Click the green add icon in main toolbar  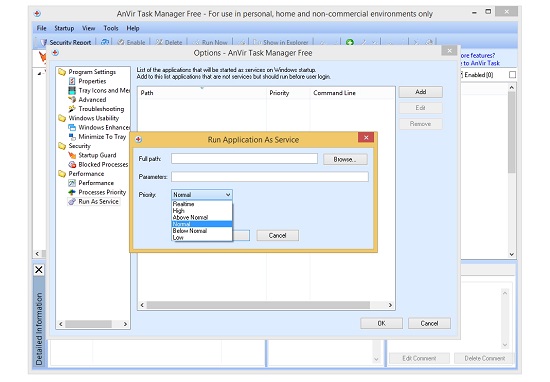coord(350,42)
